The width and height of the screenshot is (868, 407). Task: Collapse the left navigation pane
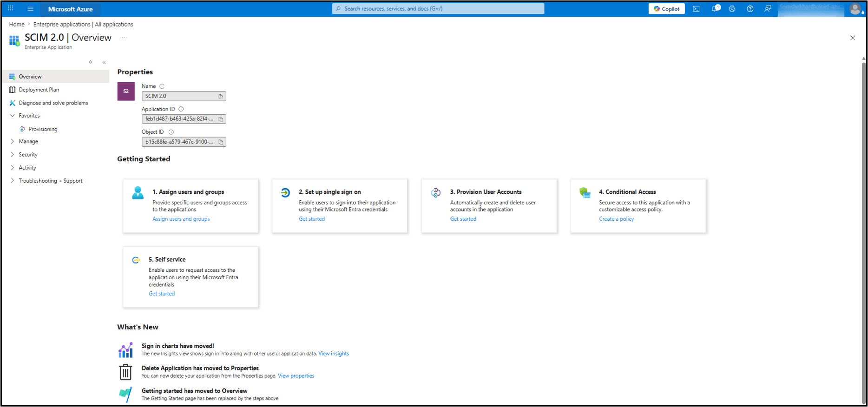(104, 62)
